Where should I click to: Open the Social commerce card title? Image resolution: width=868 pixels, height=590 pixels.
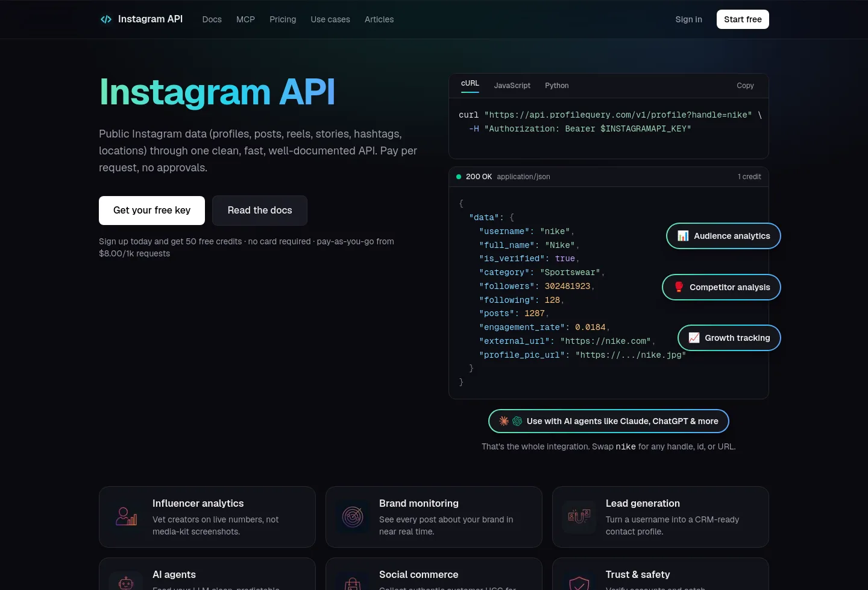[419, 574]
